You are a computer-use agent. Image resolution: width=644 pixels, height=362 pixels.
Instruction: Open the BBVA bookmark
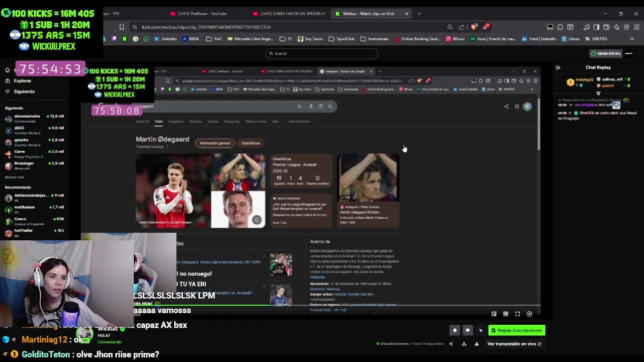coord(191,39)
